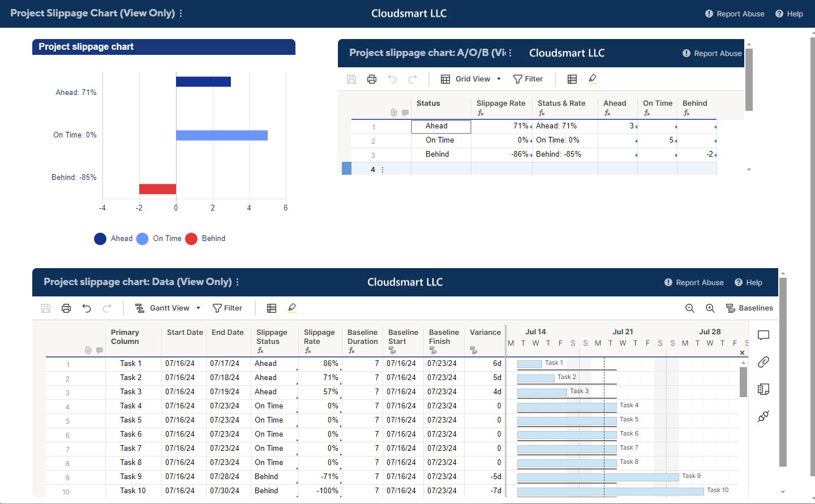
Task: Click Report Abuse in the Data sheet header
Action: click(x=694, y=282)
